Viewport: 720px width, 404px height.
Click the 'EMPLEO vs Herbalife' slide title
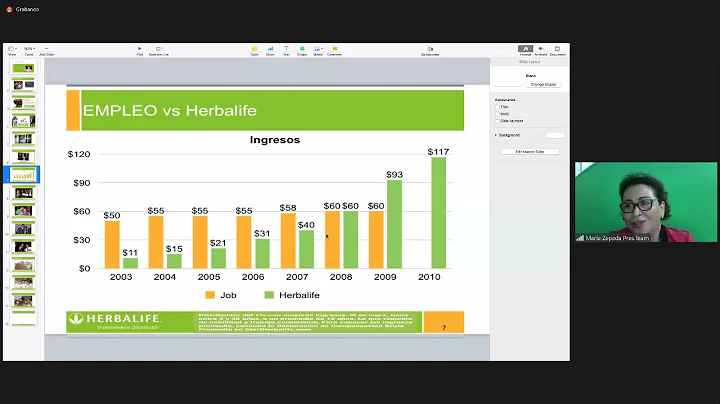click(169, 111)
